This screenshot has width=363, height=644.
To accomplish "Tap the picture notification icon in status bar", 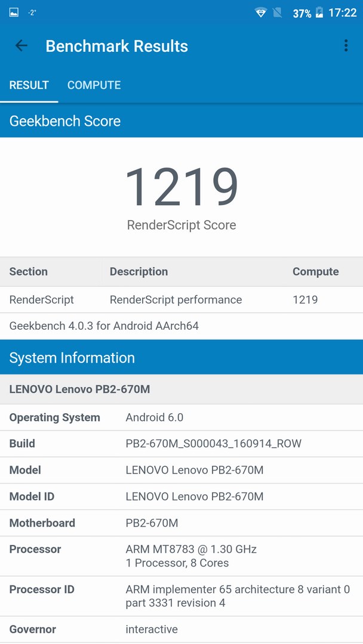I will pos(14,13).
